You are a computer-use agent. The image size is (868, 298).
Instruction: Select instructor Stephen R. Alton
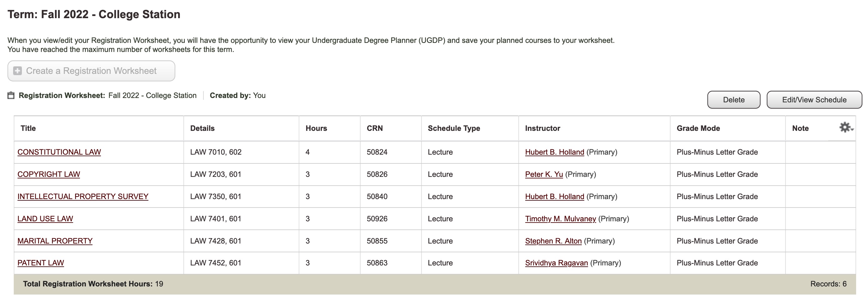click(x=553, y=241)
